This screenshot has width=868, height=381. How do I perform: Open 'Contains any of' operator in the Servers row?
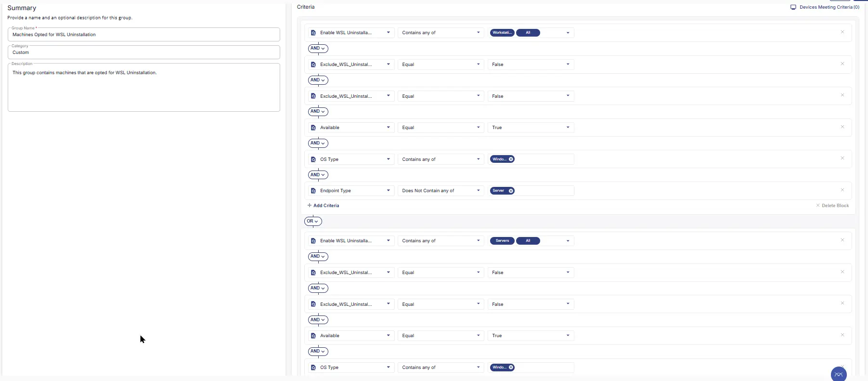point(440,241)
